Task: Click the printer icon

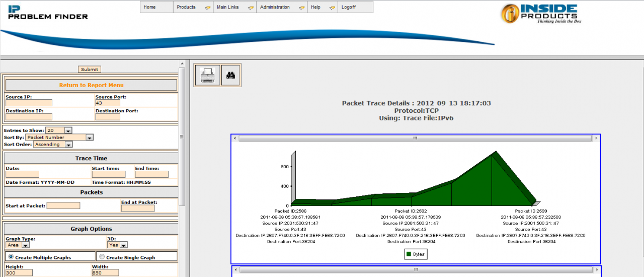Action: (x=207, y=76)
